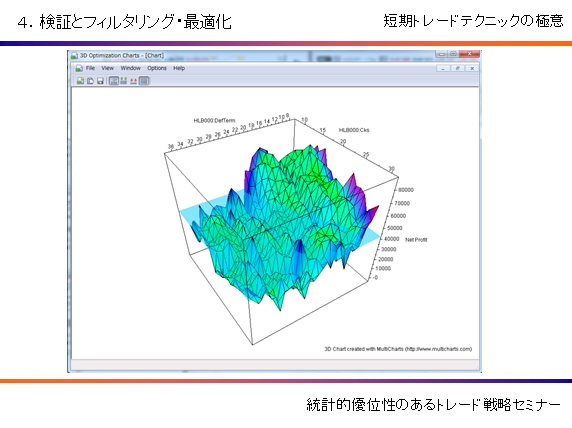This screenshot has width=572, height=428.
Task: Click the save floppy disk icon
Action: 100,81
